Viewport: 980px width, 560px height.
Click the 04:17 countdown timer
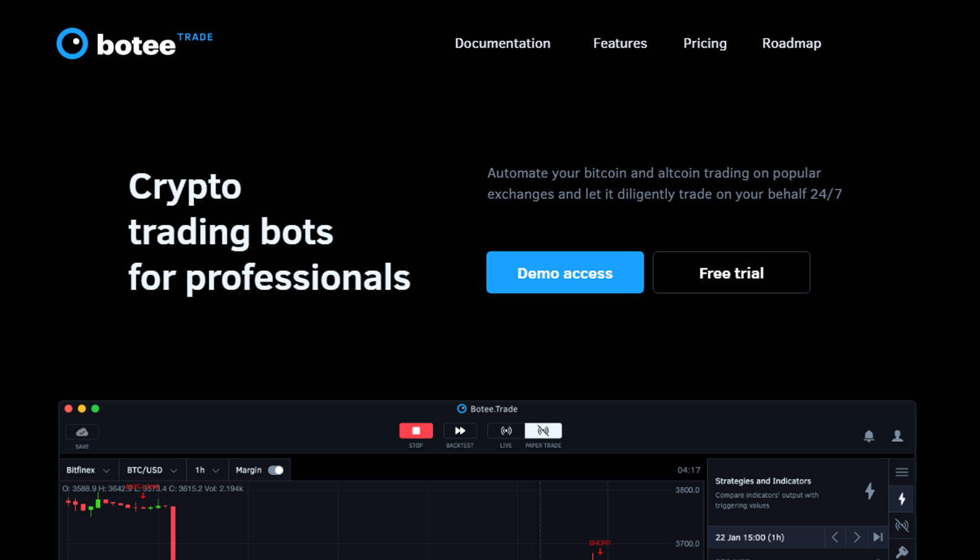tap(688, 470)
